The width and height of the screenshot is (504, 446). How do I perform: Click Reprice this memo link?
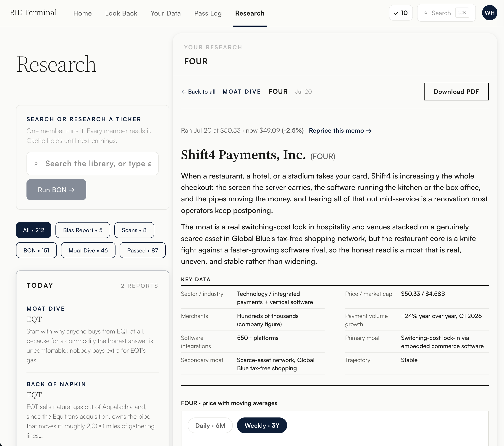click(340, 130)
